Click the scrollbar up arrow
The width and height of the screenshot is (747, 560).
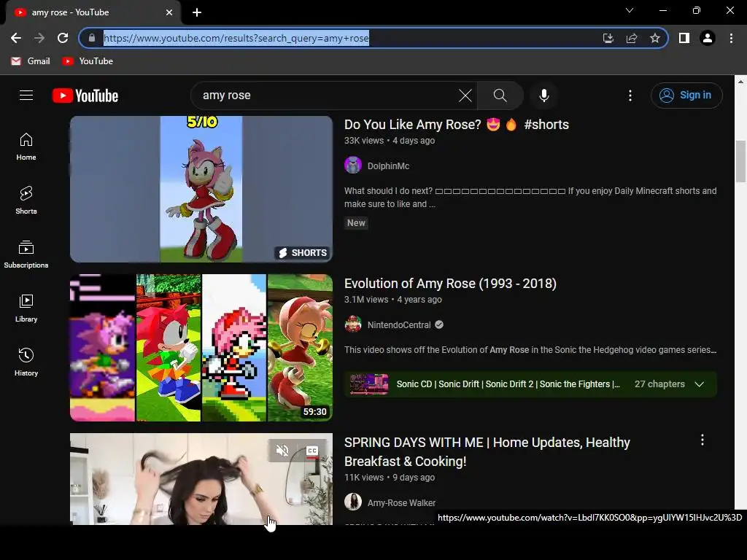[740, 82]
